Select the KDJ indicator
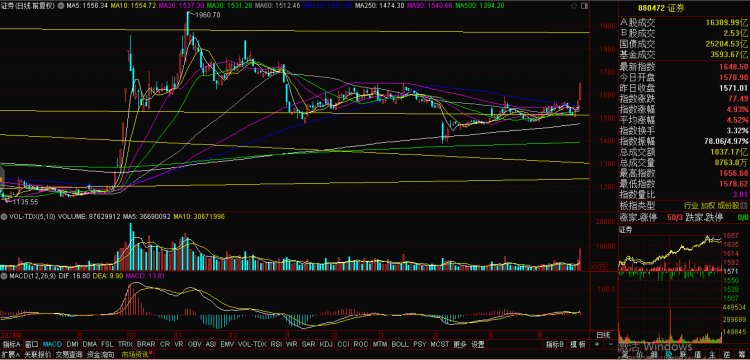Screen dimensions: 750x360 click(325, 344)
